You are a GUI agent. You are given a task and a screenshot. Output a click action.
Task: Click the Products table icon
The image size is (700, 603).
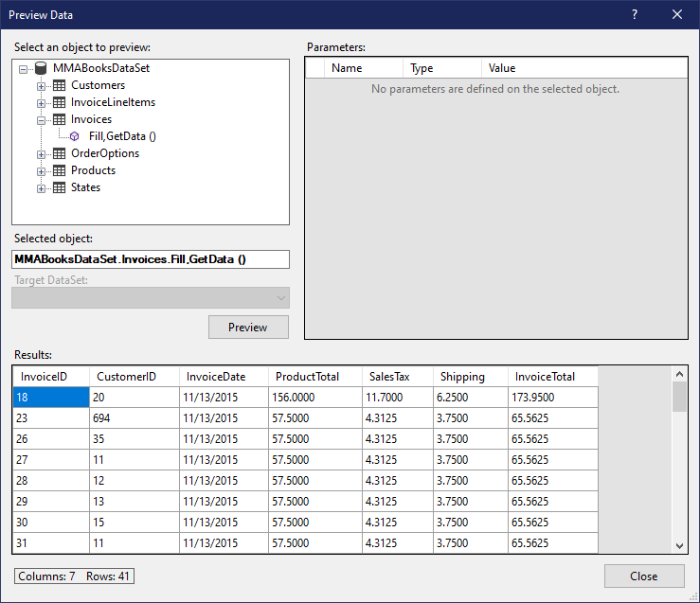59,170
